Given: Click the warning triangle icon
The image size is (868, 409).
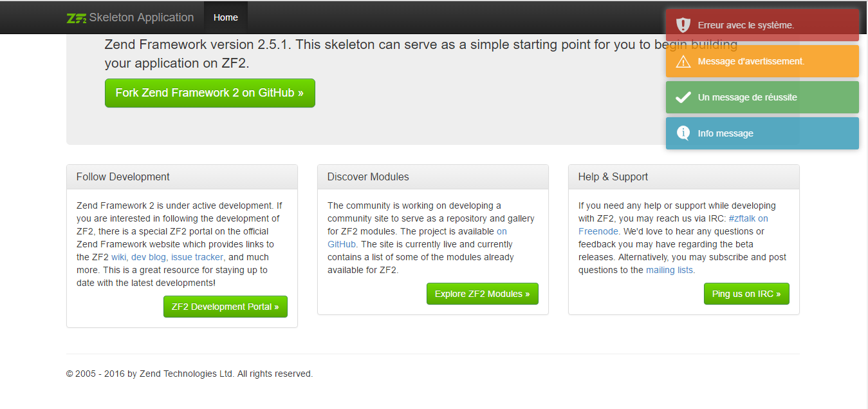Looking at the screenshot, I should 683,61.
